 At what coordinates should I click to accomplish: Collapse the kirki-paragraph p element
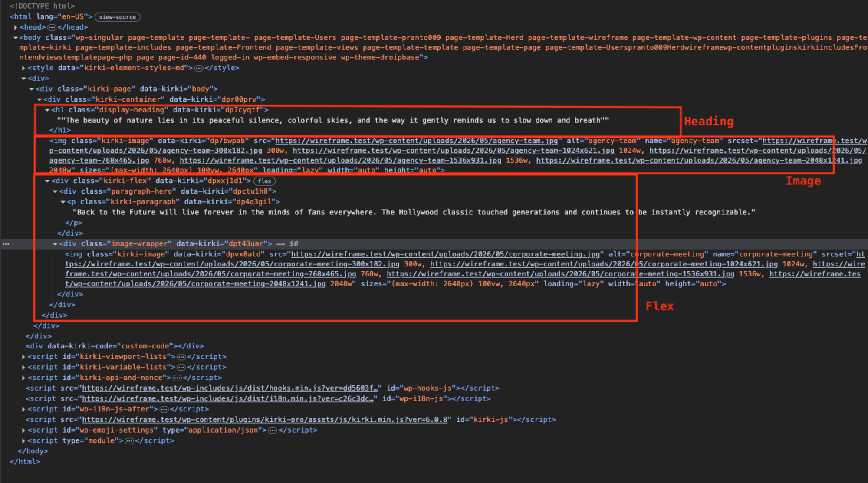coord(63,202)
